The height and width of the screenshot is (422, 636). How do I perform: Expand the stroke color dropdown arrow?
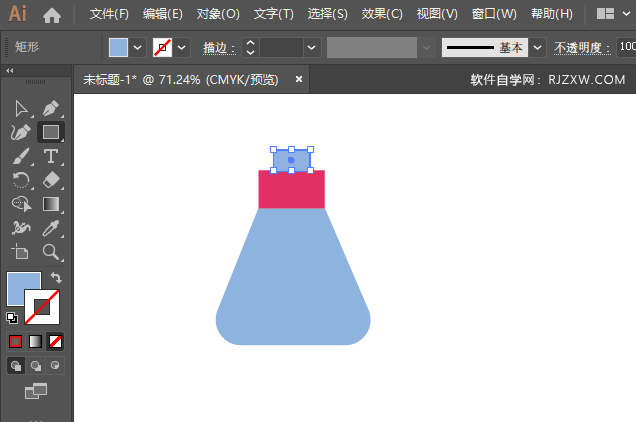(x=182, y=48)
